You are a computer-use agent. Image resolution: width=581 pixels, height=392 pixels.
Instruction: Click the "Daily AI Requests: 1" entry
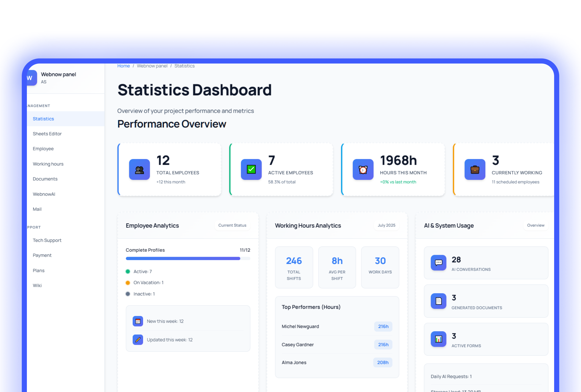451,377
